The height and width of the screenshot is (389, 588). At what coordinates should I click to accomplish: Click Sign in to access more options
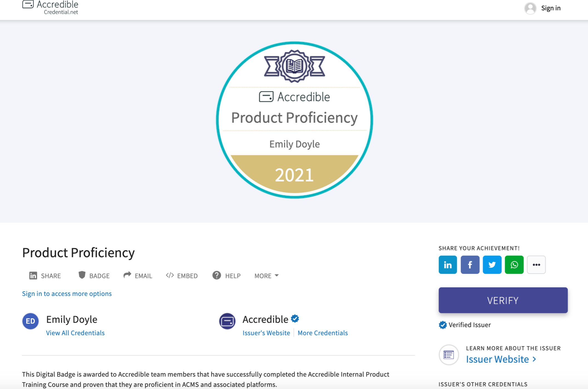pos(67,294)
